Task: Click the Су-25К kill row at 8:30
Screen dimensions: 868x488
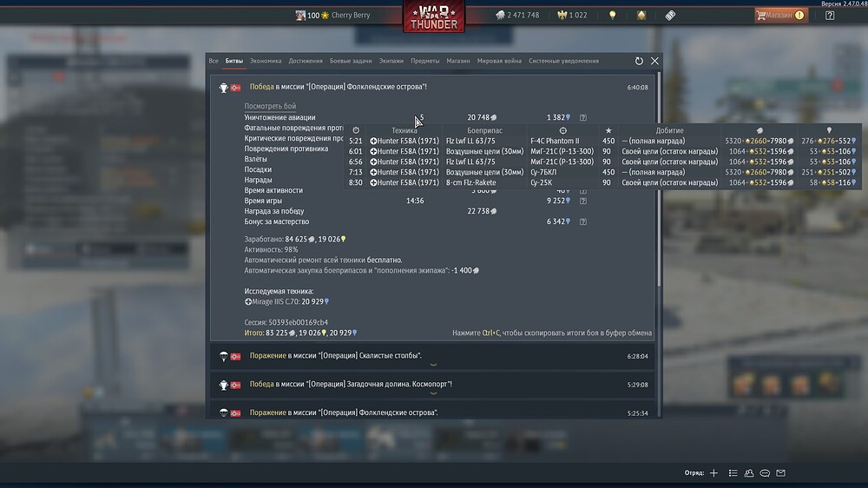Action: click(x=602, y=183)
